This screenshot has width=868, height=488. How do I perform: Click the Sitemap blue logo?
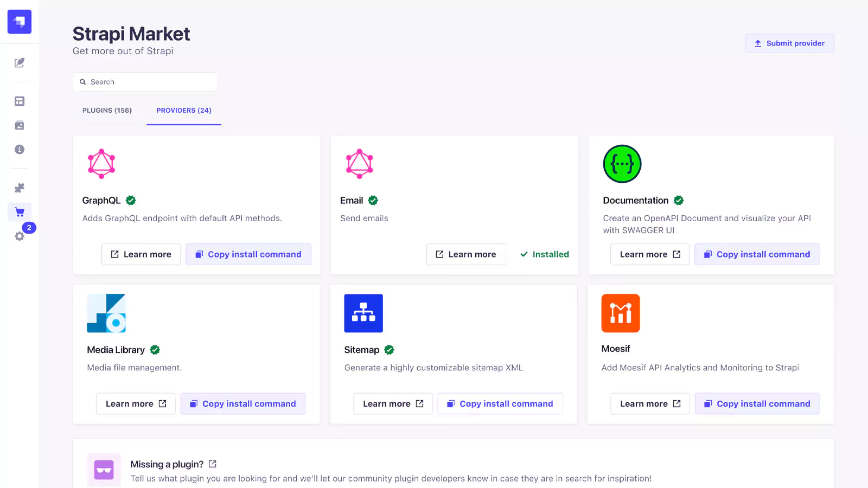pos(363,313)
